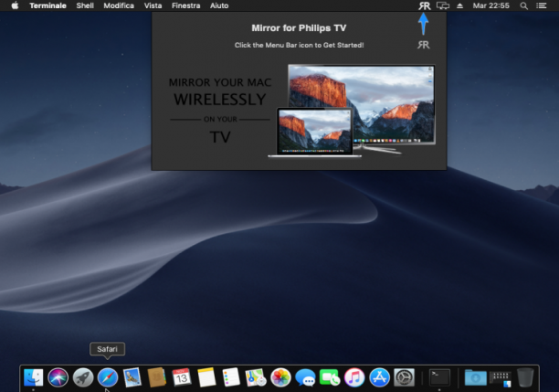The width and height of the screenshot is (559, 392).
Task: Open the Modifica menu
Action: tap(119, 5)
